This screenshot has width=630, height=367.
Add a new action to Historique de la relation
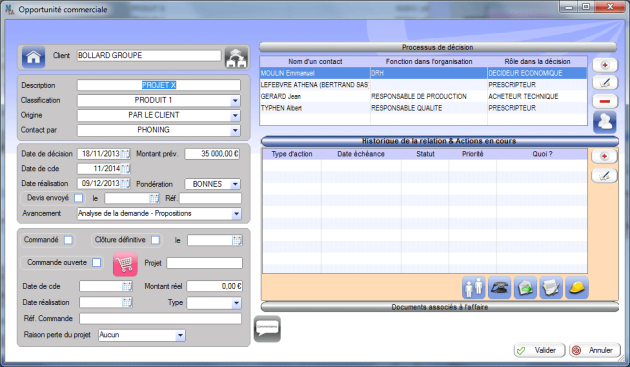pos(604,156)
